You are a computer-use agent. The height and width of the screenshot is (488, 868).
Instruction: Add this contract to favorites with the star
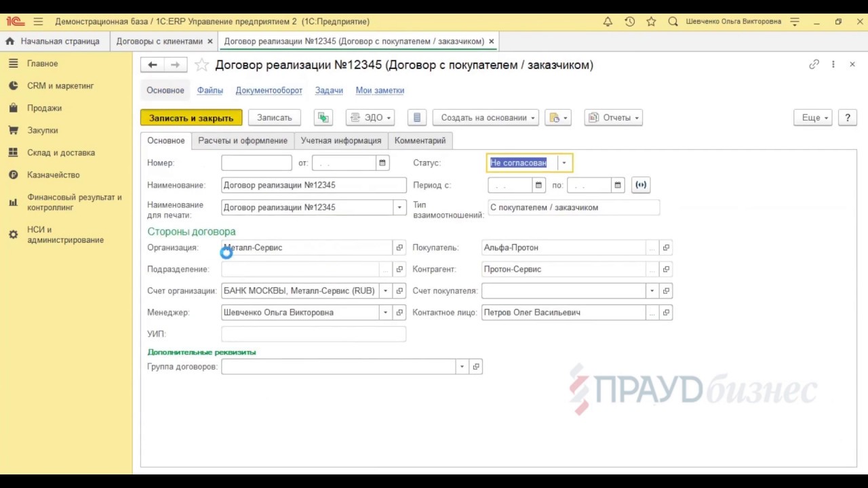[x=201, y=65]
